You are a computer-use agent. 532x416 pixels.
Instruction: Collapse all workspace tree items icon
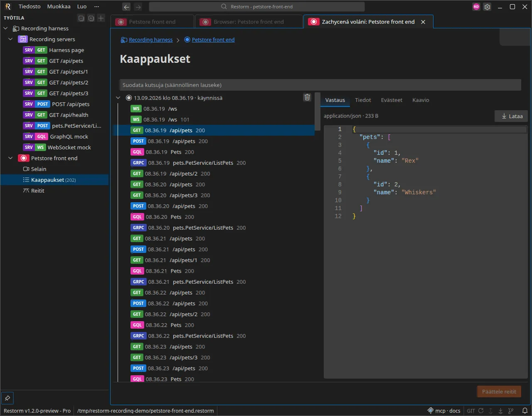click(81, 18)
